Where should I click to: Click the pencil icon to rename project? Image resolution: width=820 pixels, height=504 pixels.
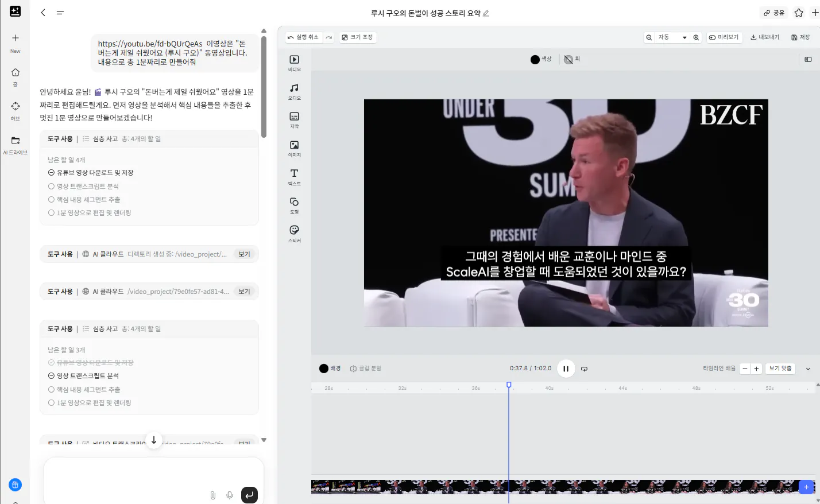coord(486,13)
